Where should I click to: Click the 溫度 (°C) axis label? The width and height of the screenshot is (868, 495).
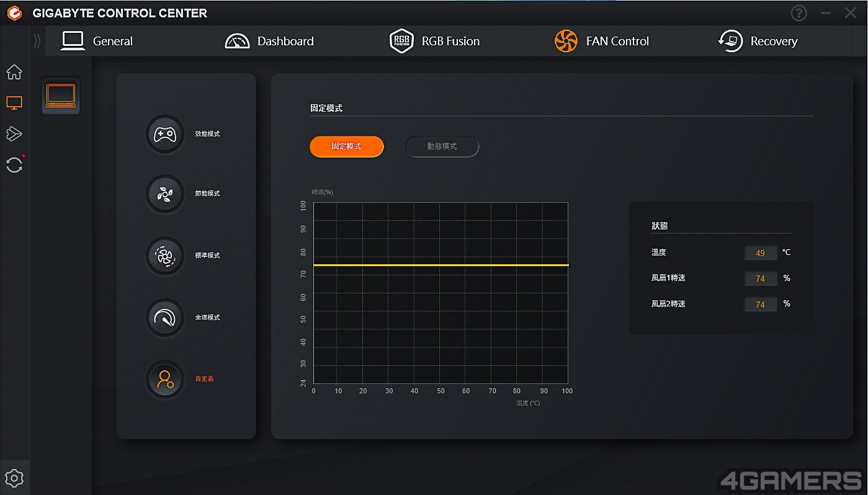529,403
